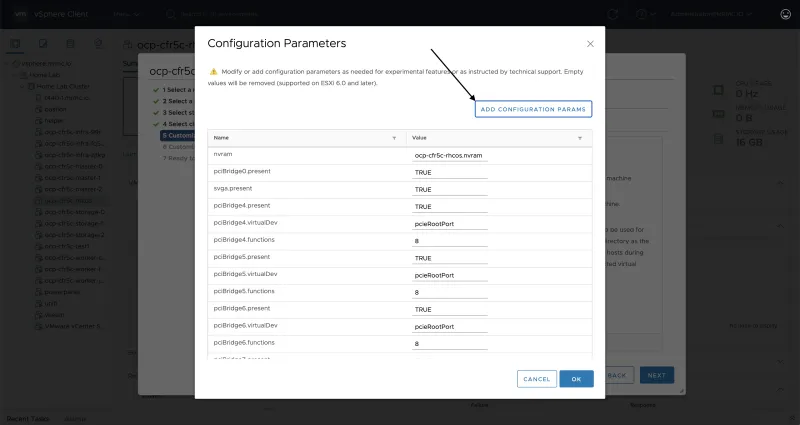
Task: Select Home Lab Cluster in tree
Action: (63, 87)
